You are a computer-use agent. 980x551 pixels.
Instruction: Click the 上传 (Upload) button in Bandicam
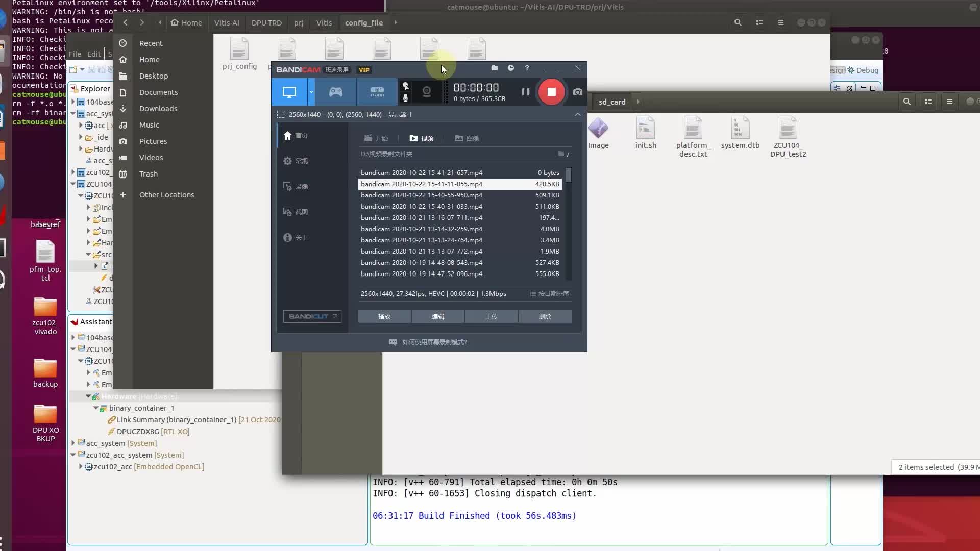492,316
